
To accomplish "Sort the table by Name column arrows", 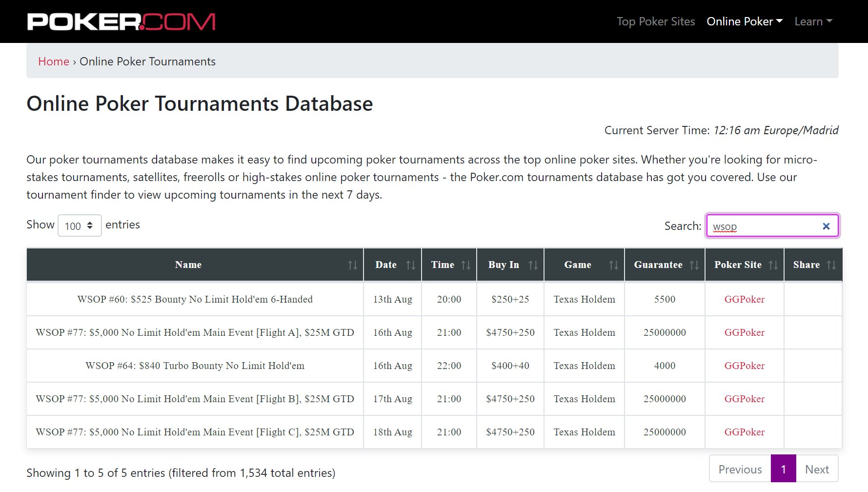I will [353, 265].
